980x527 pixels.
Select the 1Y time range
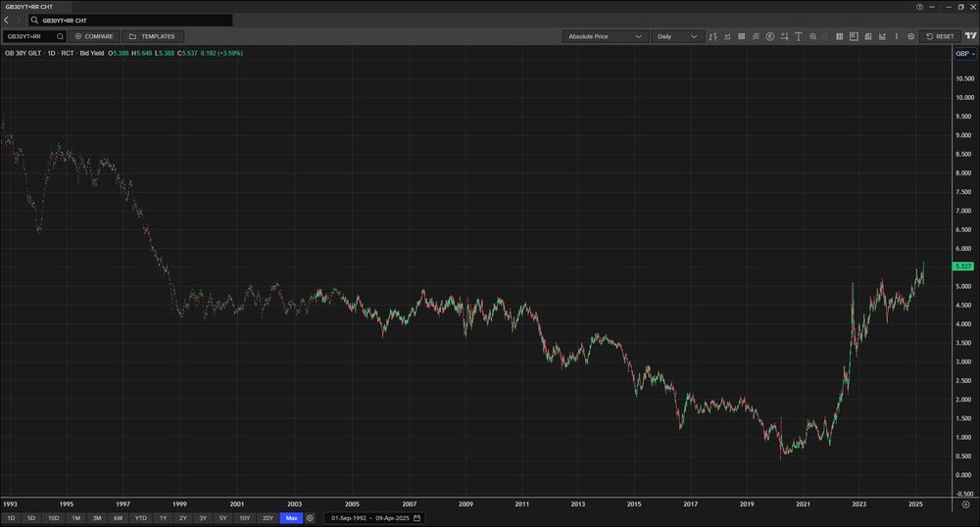[163, 518]
